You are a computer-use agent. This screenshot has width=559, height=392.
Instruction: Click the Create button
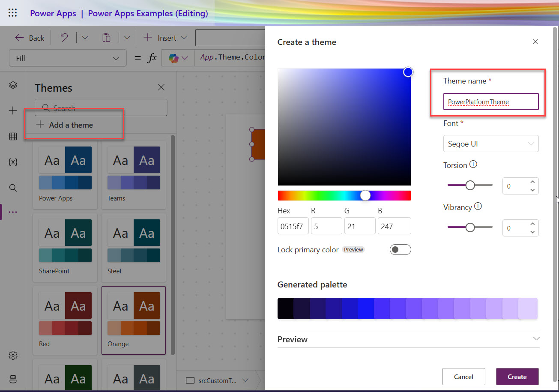pos(517,377)
